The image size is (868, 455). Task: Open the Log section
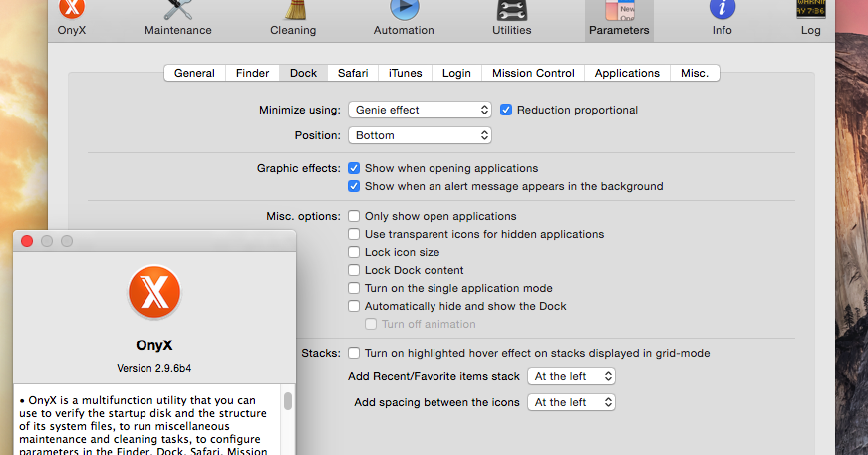click(810, 19)
